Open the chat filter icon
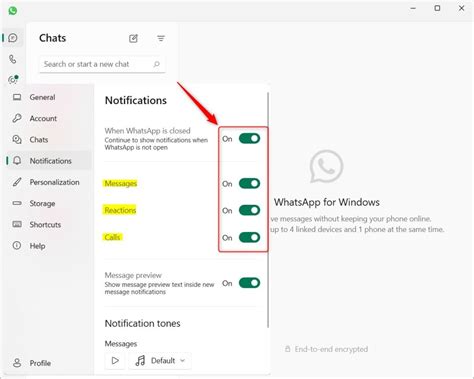Screen dimensions: 474x379 click(x=161, y=38)
